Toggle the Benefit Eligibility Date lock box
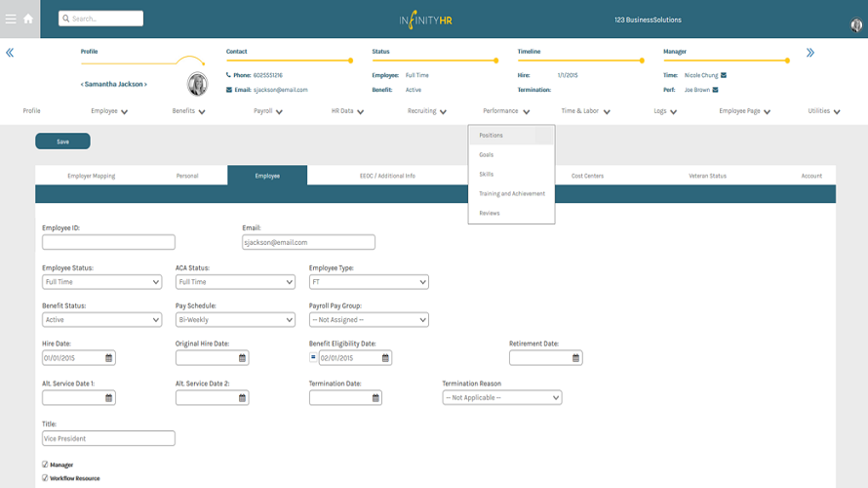Image resolution: width=868 pixels, height=488 pixels. point(313,357)
